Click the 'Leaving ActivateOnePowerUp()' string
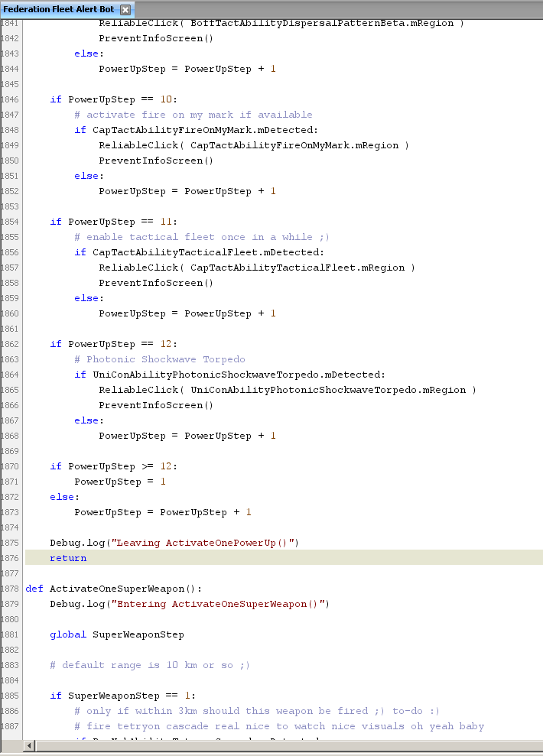The width and height of the screenshot is (543, 756). [x=203, y=543]
